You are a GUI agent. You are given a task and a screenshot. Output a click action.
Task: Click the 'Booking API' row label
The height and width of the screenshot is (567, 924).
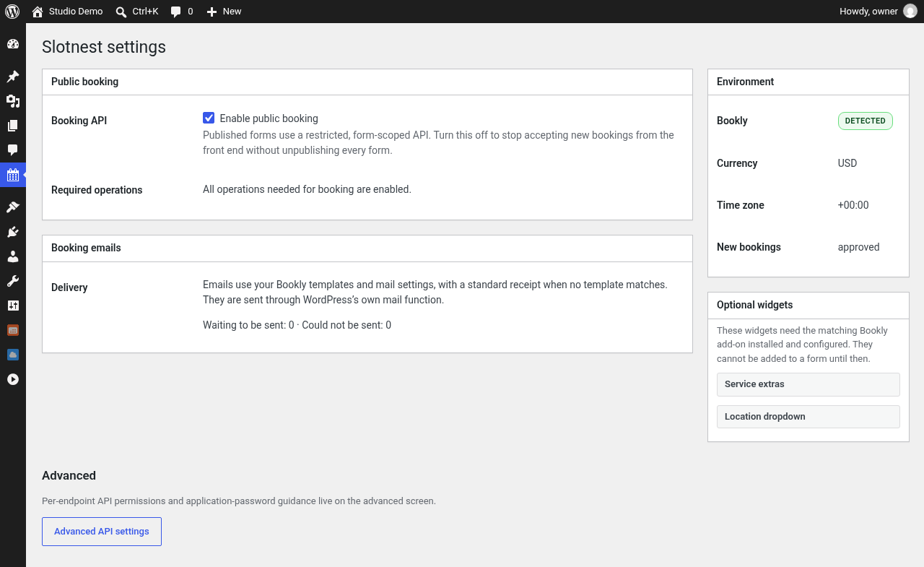pyautogui.click(x=79, y=121)
